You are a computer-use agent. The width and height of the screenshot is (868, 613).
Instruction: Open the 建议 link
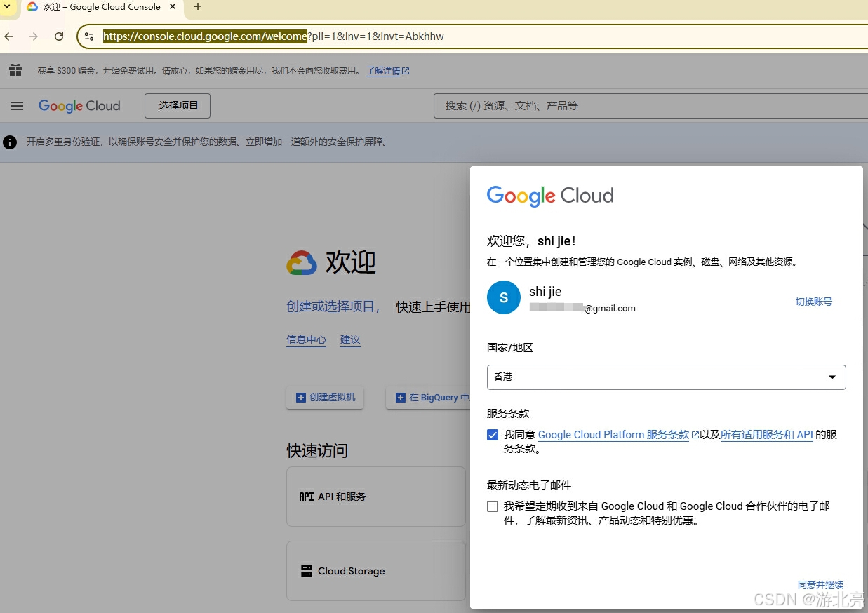click(350, 339)
